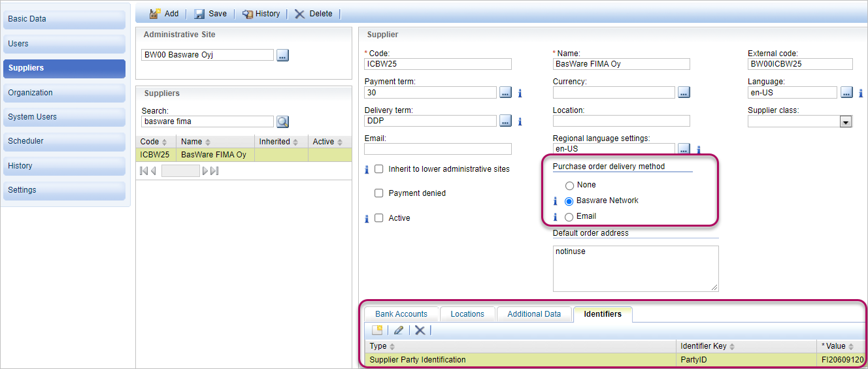This screenshot has height=369, width=868.
Task: Click the pencil edit identifier icon
Action: point(398,330)
